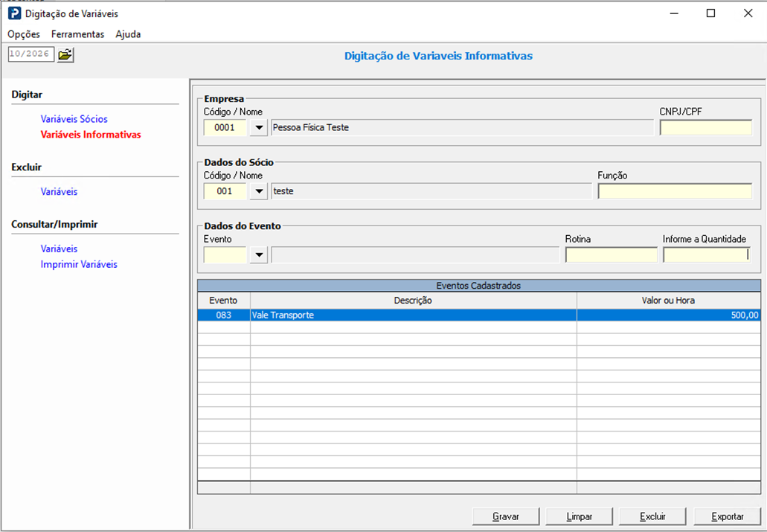767x532 pixels.
Task: Go to Variáveis Sócios under Digitar
Action: 74,119
